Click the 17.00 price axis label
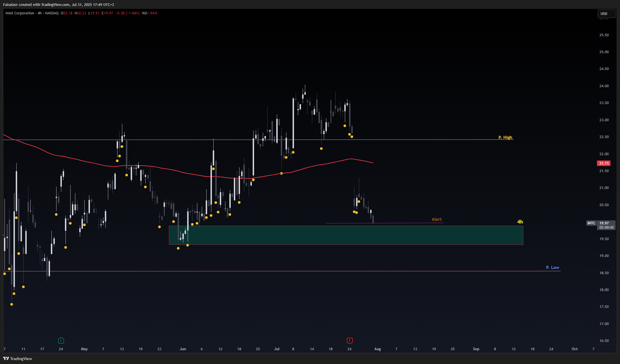 pyautogui.click(x=604, y=324)
